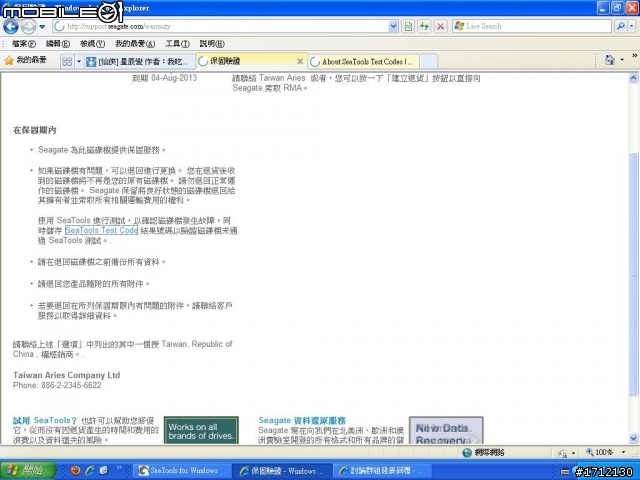
Task: Switch to About SeaTools Test Codes tab
Action: point(363,62)
